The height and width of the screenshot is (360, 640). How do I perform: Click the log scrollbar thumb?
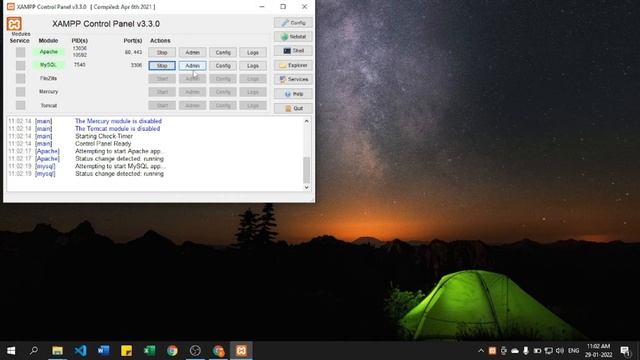click(x=307, y=170)
